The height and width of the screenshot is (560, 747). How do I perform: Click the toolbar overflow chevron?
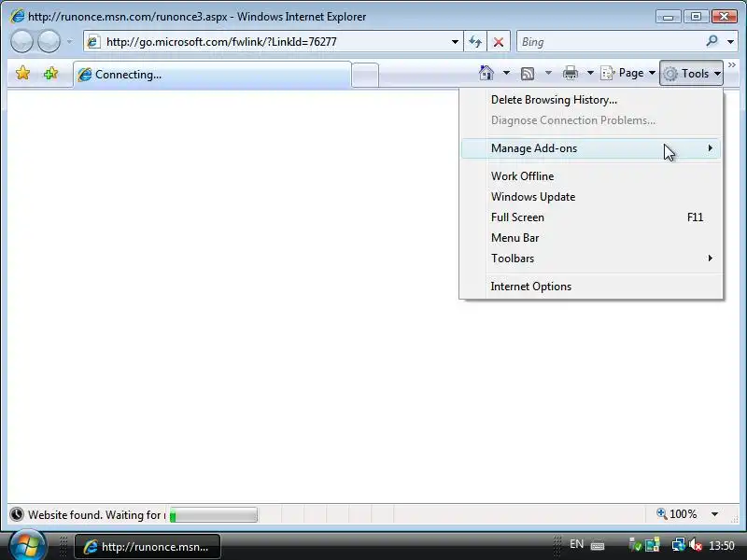(732, 65)
